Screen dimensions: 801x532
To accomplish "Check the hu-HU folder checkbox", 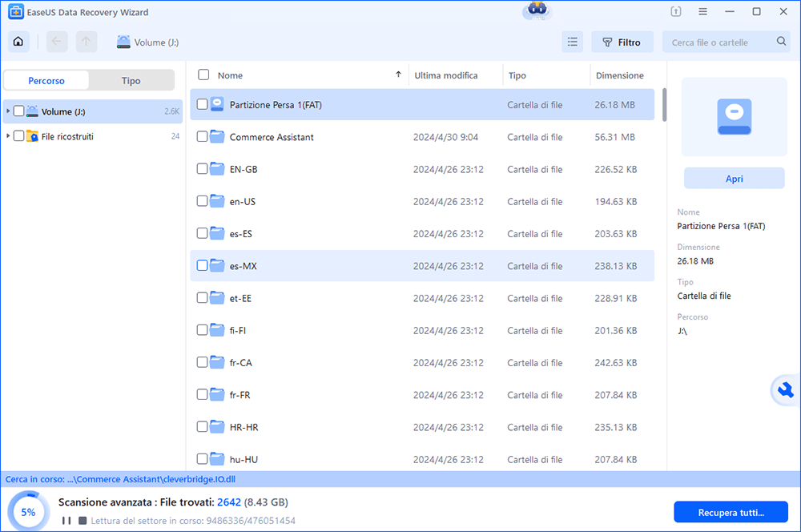I will pyautogui.click(x=203, y=459).
